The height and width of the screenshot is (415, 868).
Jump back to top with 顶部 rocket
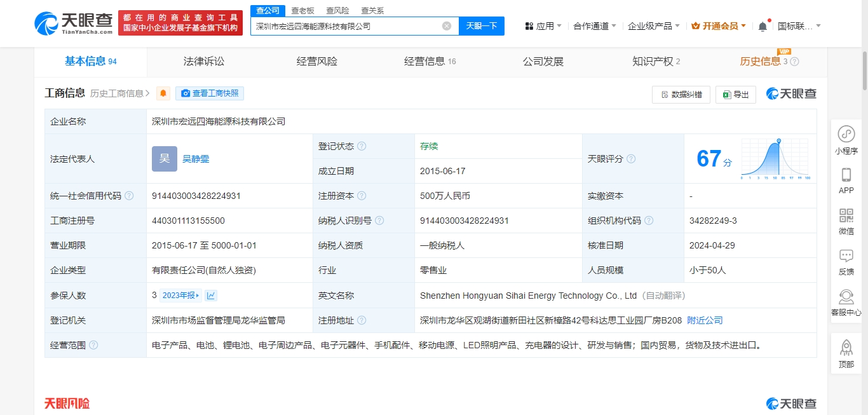846,354
